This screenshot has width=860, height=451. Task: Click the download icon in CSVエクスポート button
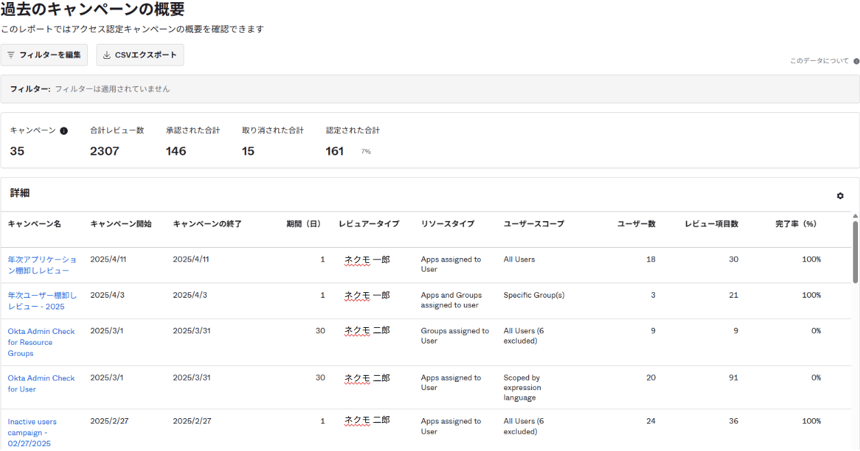tap(107, 55)
